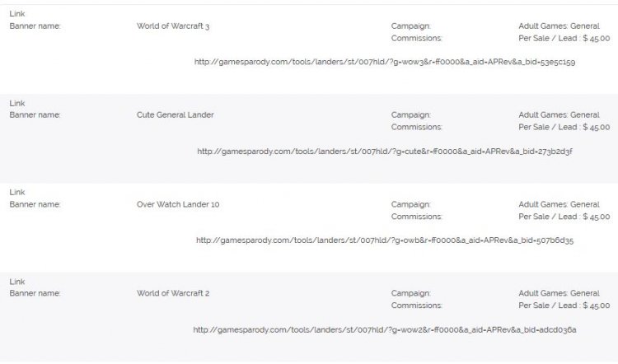Click the Cute General Lander URL

pyautogui.click(x=385, y=152)
